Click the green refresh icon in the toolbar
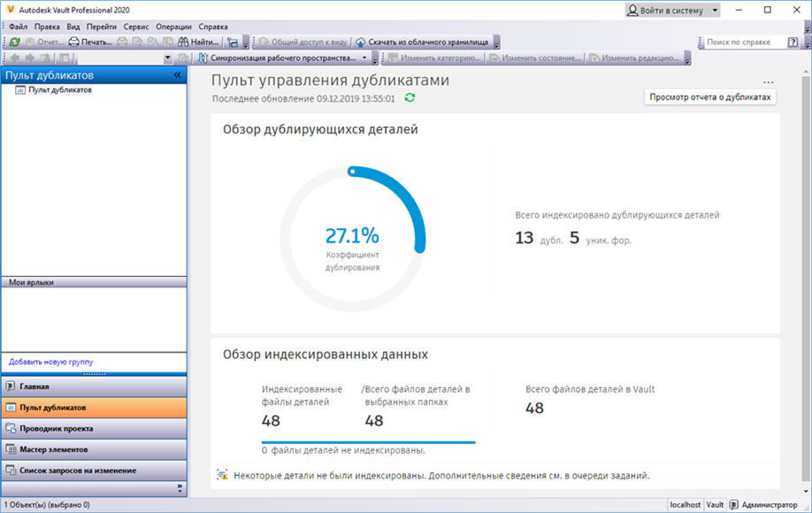Screen dimensions: 812x513 (x=14, y=42)
